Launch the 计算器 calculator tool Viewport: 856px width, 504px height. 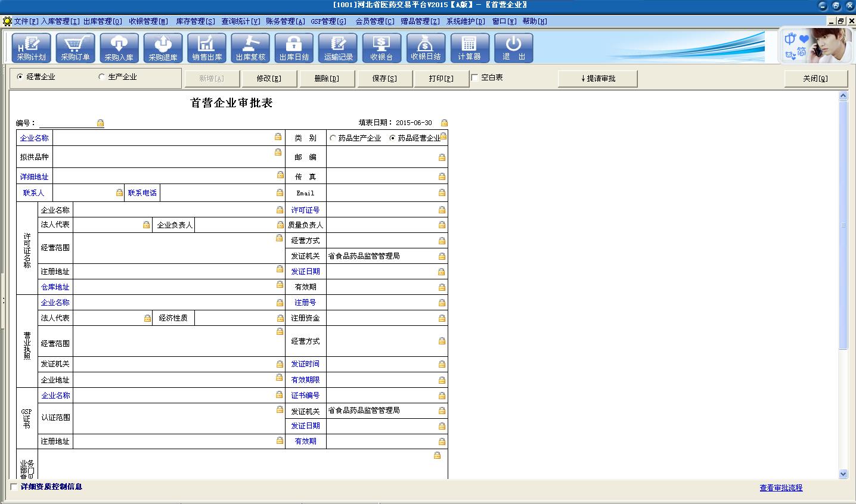pyautogui.click(x=469, y=48)
